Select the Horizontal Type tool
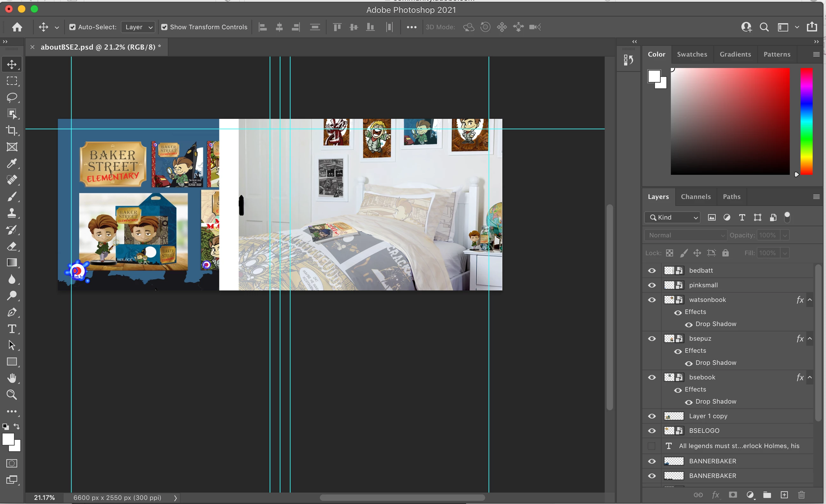 click(x=12, y=329)
